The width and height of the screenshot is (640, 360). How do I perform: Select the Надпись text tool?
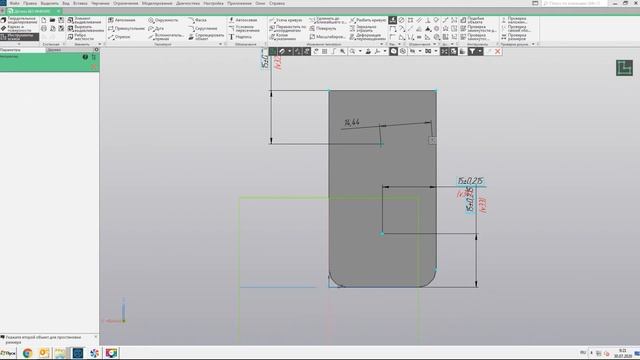coord(240,37)
